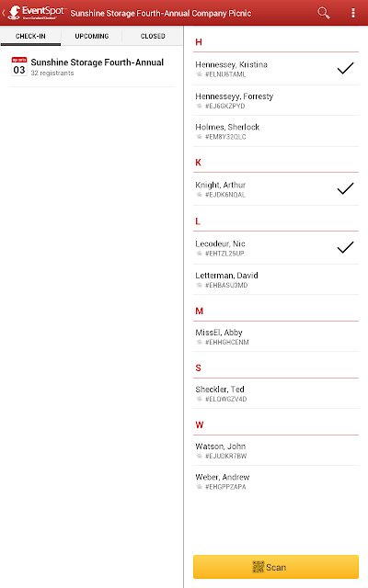Switch to the Upcoming tab
Viewport: 368px width, 588px height.
pyautogui.click(x=92, y=36)
